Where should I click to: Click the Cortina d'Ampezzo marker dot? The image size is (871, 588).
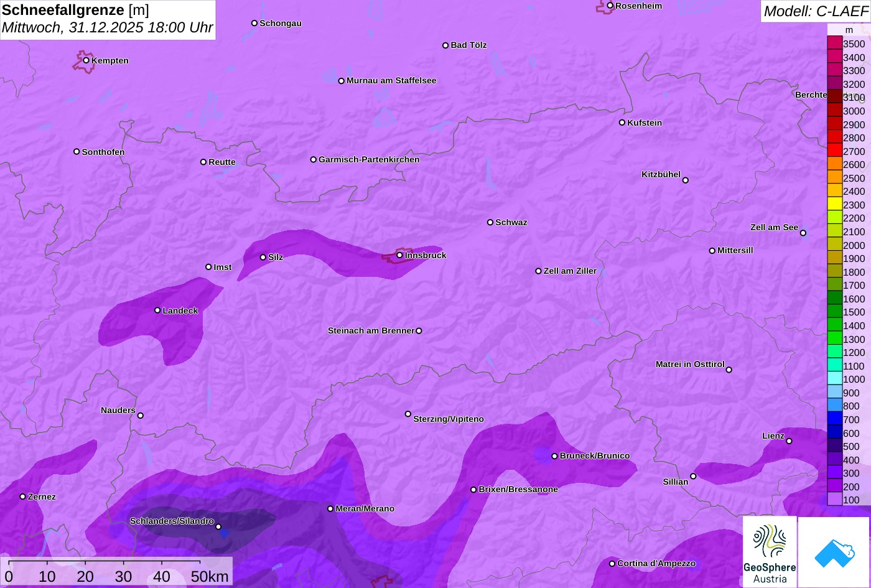point(612,564)
